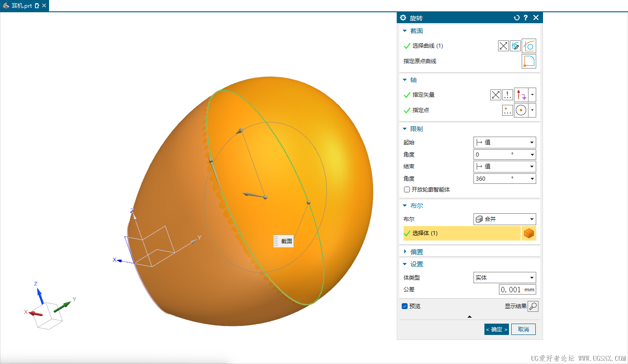Collapse the 轴 section
The image size is (628, 364).
coord(405,80)
